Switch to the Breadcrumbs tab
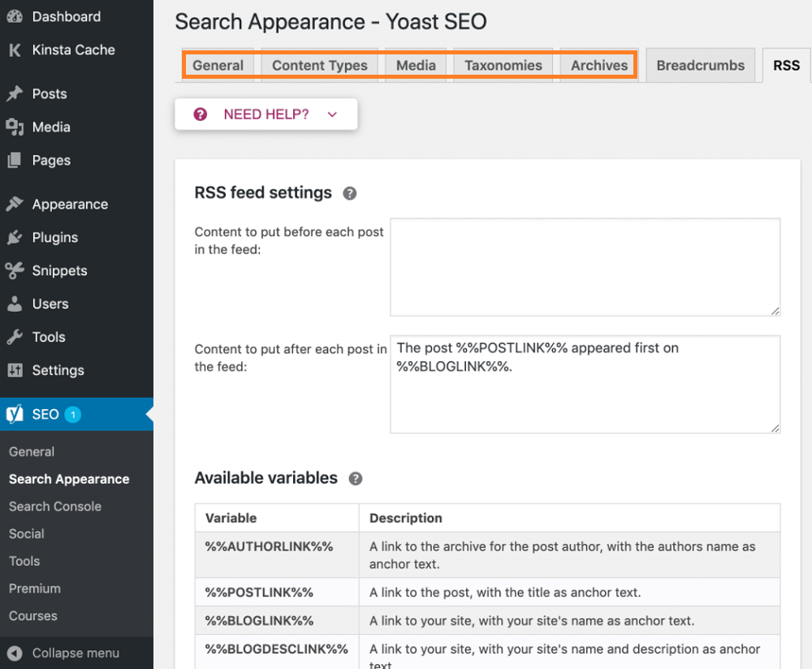Image resolution: width=812 pixels, height=669 pixels. pyautogui.click(x=701, y=65)
